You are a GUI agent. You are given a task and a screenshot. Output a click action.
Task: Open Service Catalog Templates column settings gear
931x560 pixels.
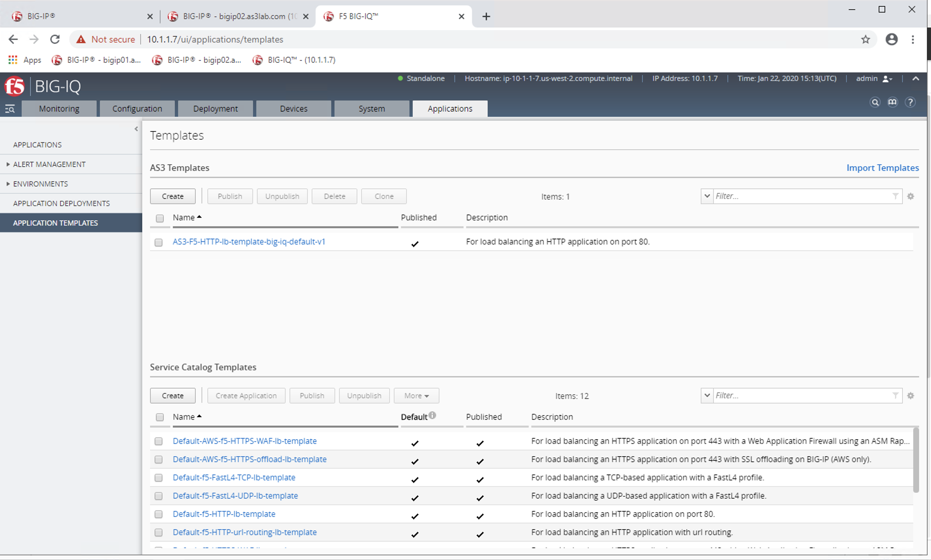coord(910,395)
